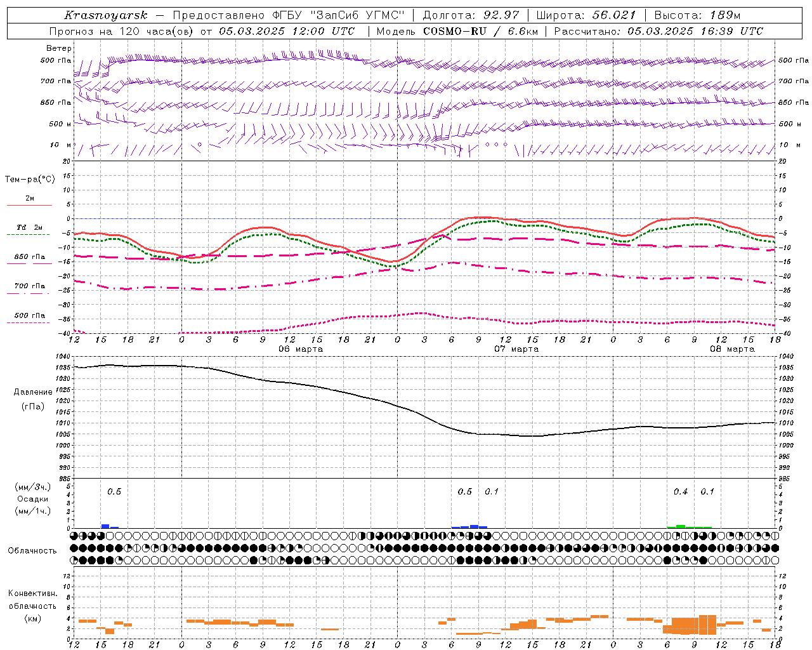This screenshot has width=812, height=650.
Task: Click the 'Ветер' wind panel label
Action: coord(59,48)
